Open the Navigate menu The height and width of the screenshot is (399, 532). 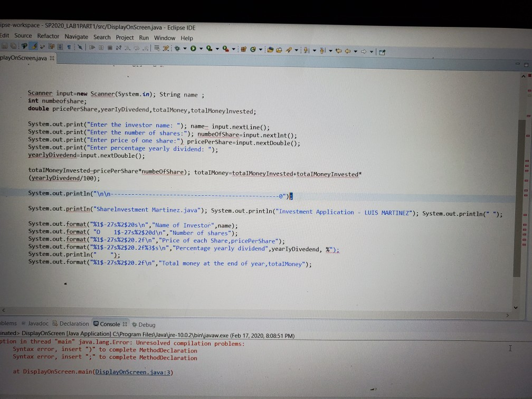click(77, 36)
